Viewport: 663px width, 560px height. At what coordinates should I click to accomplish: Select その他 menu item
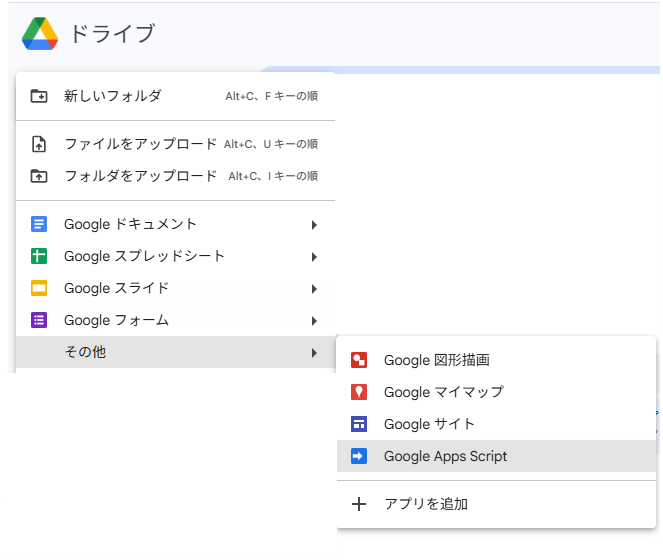click(x=175, y=352)
